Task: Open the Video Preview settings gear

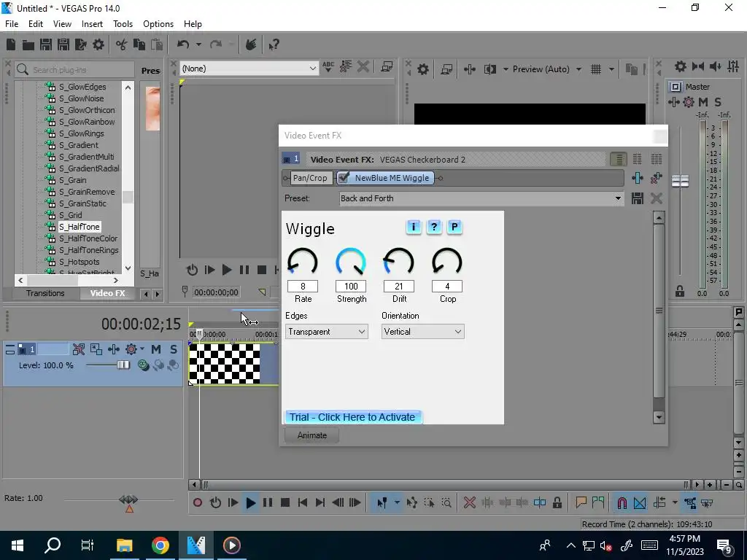Action: (x=422, y=69)
